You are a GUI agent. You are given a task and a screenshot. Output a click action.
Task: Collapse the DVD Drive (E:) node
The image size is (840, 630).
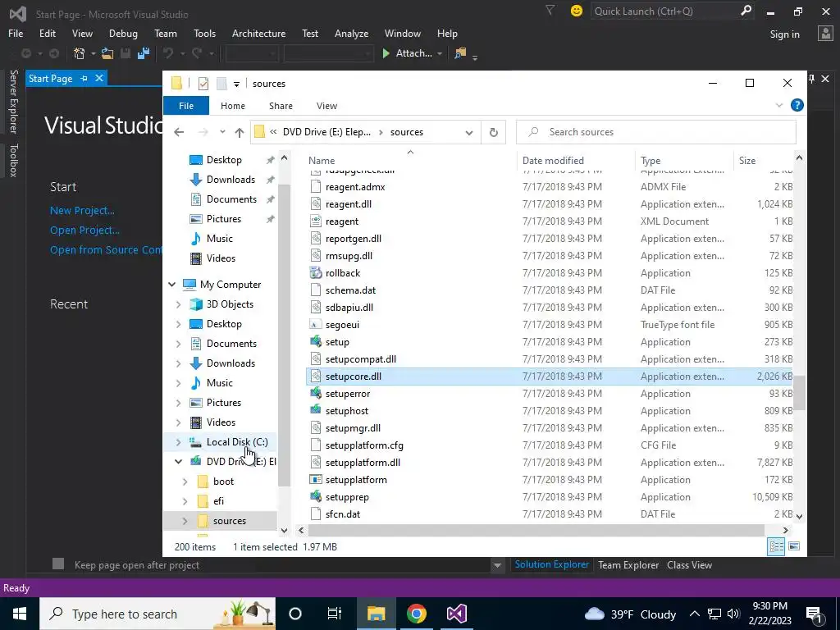click(x=178, y=461)
